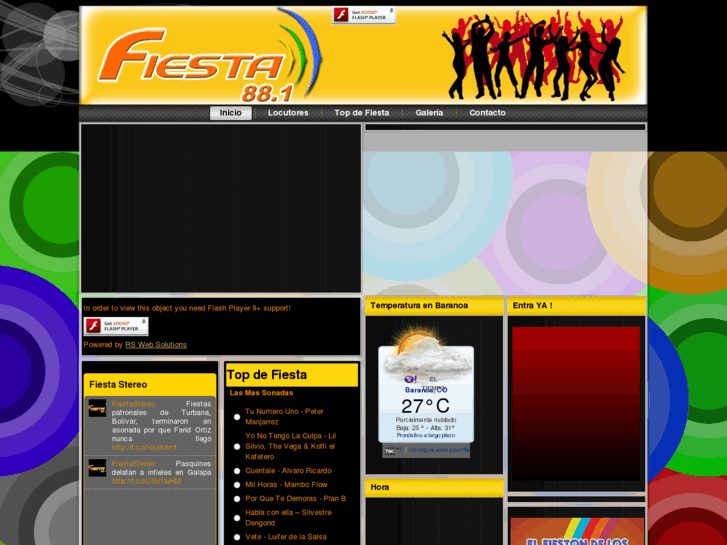This screenshot has width=727, height=545.
Task: Open FiestaStereo username on Turbana fiestas tweet
Action: pyautogui.click(x=134, y=404)
